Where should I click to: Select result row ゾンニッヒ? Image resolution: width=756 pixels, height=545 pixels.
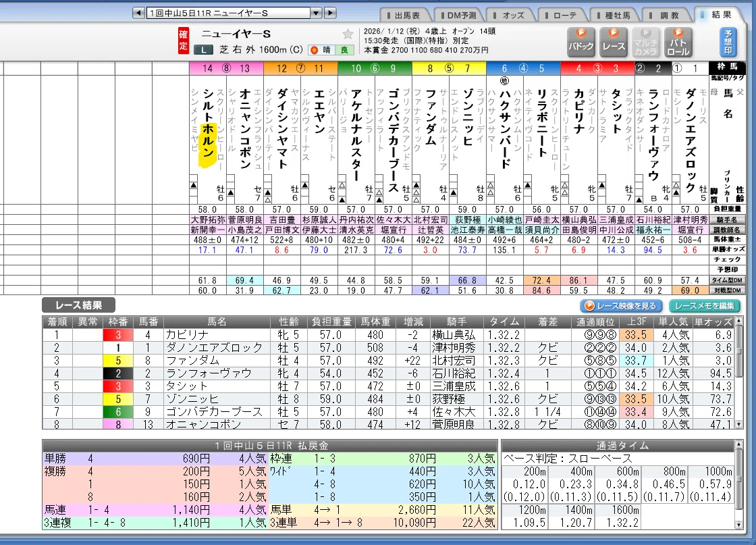(388, 399)
